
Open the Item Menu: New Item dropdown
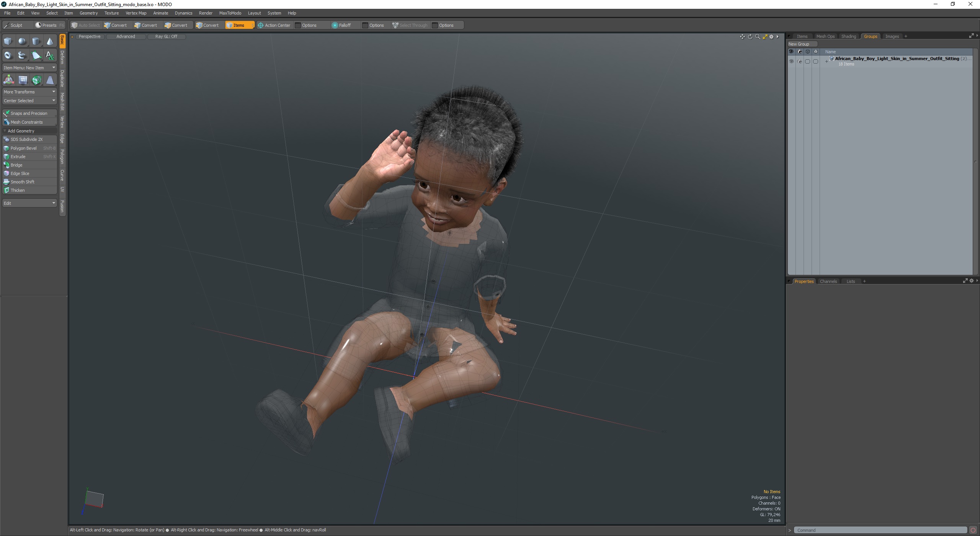pyautogui.click(x=29, y=68)
